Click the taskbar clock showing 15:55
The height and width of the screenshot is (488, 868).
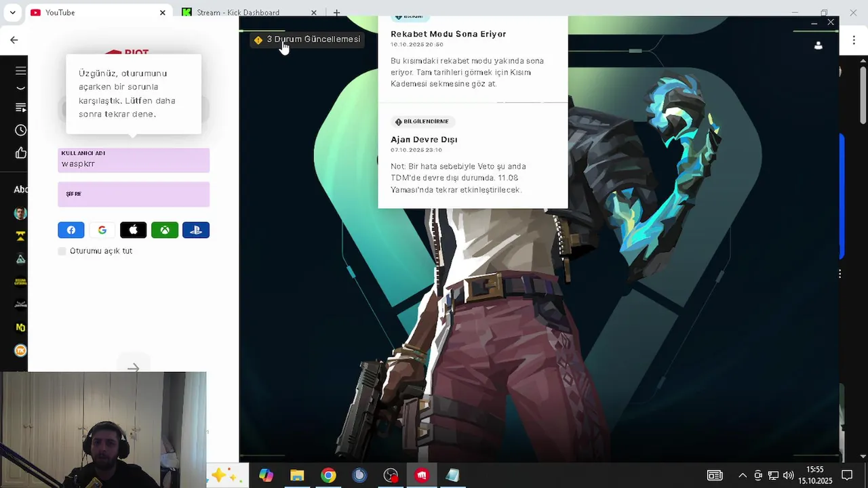tap(815, 475)
